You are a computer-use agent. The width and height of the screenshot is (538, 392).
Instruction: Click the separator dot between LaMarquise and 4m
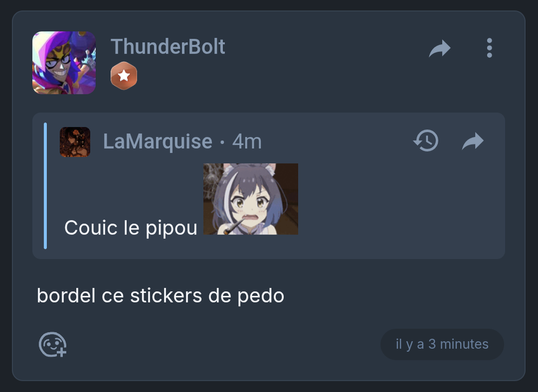(x=222, y=142)
